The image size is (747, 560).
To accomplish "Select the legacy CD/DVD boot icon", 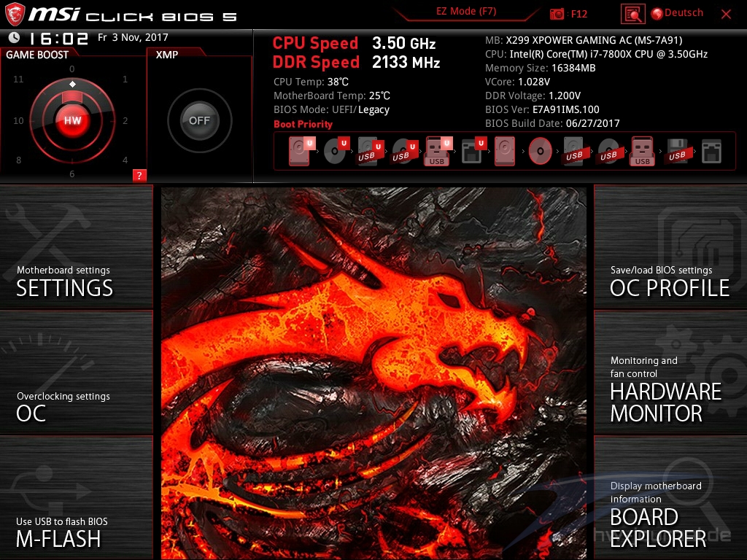I will point(540,152).
